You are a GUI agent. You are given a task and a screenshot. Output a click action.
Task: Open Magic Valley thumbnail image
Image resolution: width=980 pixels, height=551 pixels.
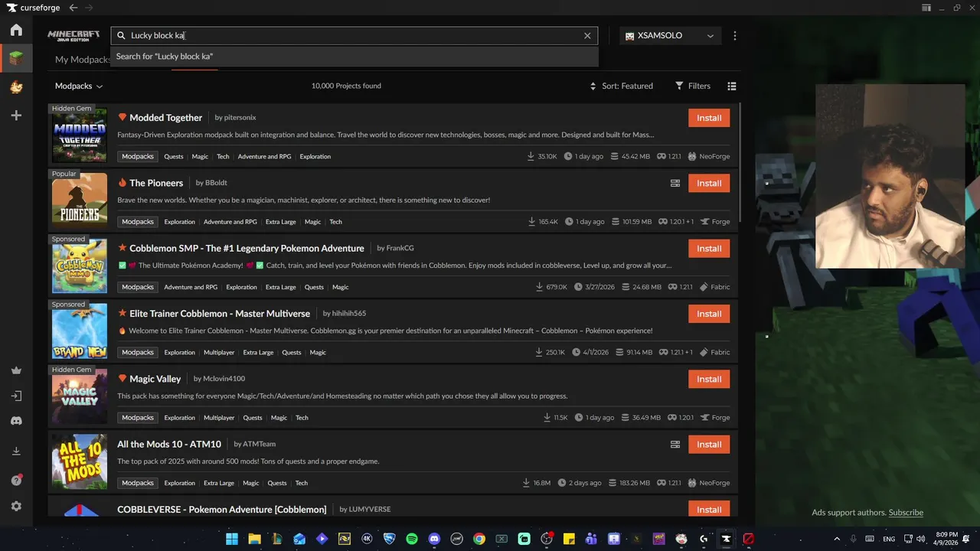[x=80, y=395]
